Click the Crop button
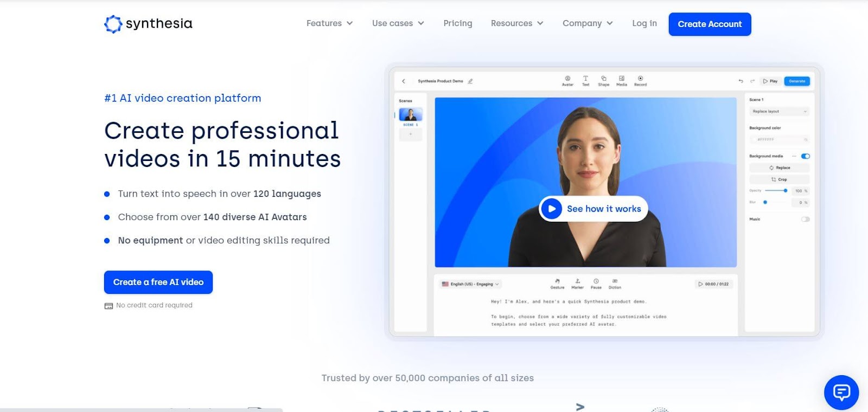This screenshot has width=868, height=412. pyautogui.click(x=780, y=179)
